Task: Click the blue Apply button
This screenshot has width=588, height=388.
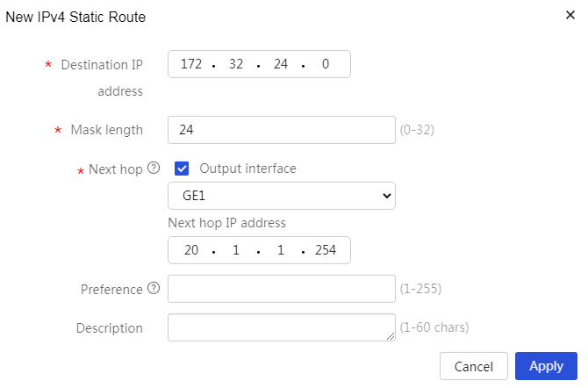Action: 546,366
